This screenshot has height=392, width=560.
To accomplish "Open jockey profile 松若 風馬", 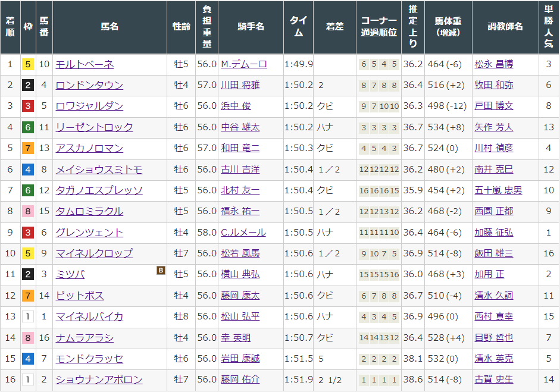I will tap(240, 253).
